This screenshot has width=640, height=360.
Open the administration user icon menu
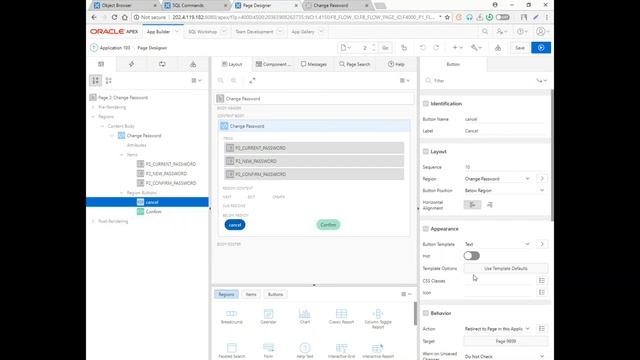click(x=502, y=31)
